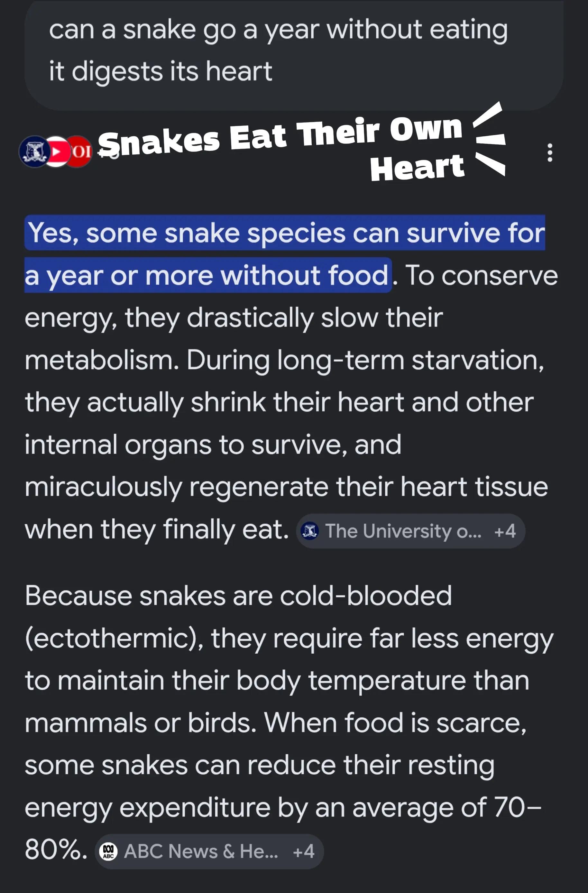
Task: Tap highlighted text "a year or more without food"
Action: 208,275
